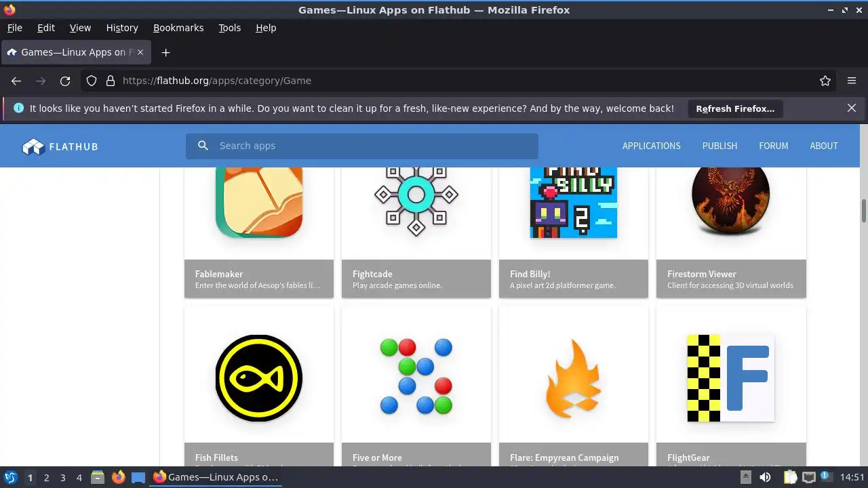This screenshot has width=868, height=488.
Task: Click the Five or More card title
Action: (x=377, y=457)
